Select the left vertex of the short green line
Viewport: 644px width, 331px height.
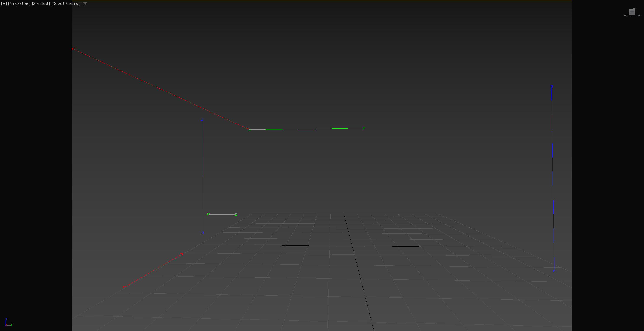pos(209,214)
